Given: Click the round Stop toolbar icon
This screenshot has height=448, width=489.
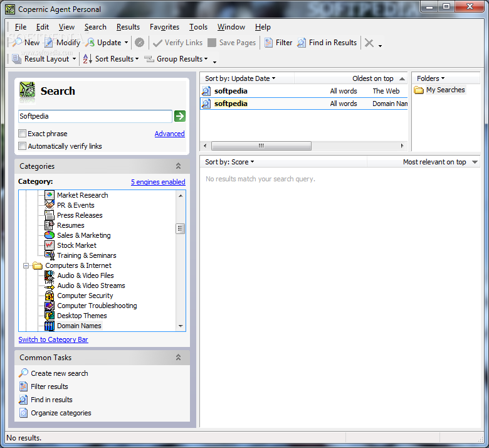Looking at the screenshot, I should coord(139,43).
